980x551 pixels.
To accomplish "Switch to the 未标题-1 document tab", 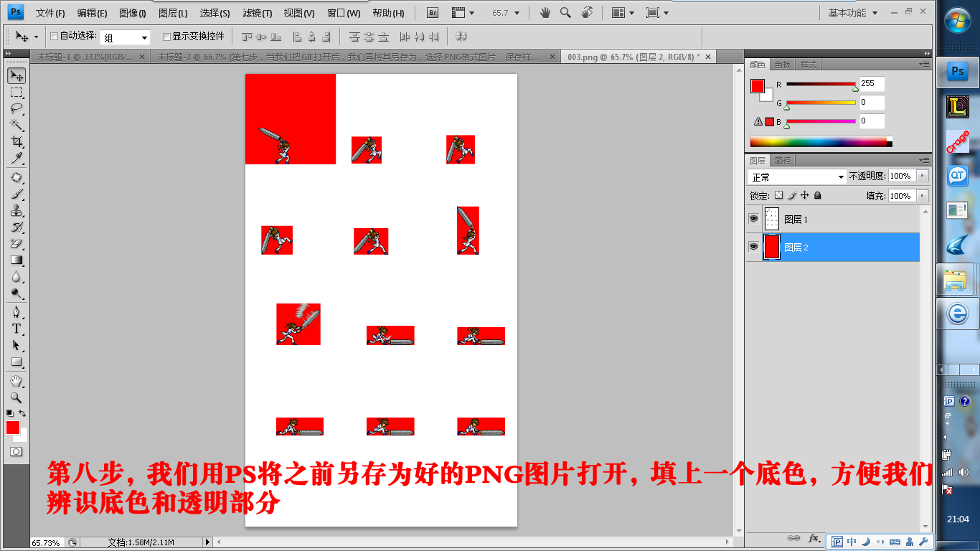I will coord(85,57).
